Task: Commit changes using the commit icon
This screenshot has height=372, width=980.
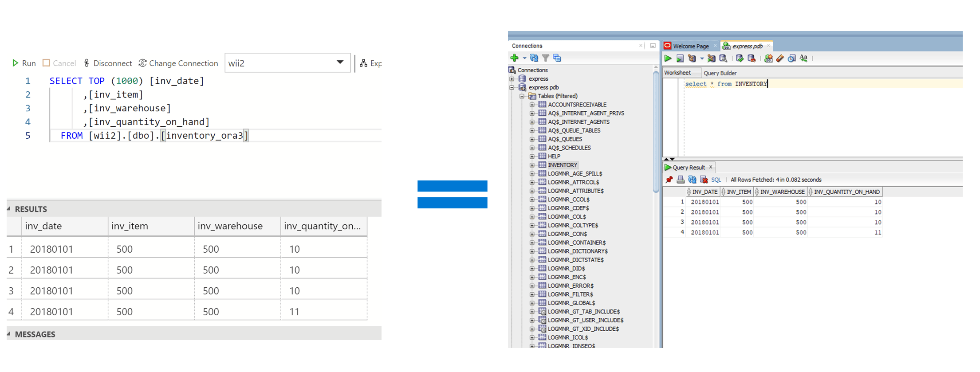Action: [x=740, y=58]
